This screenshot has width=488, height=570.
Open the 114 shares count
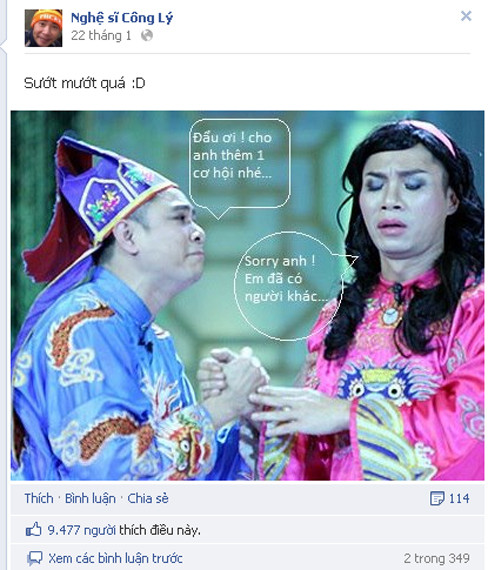point(459,498)
